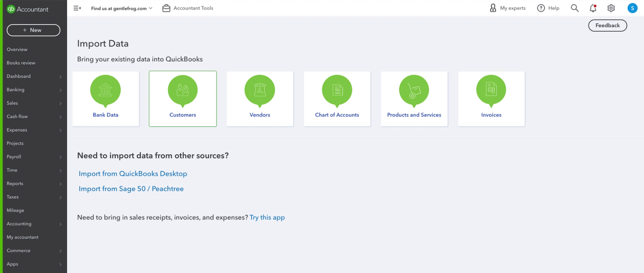This screenshot has width=644, height=273.
Task: Click the QuickBooks Accountant logo
Action: 28,9
